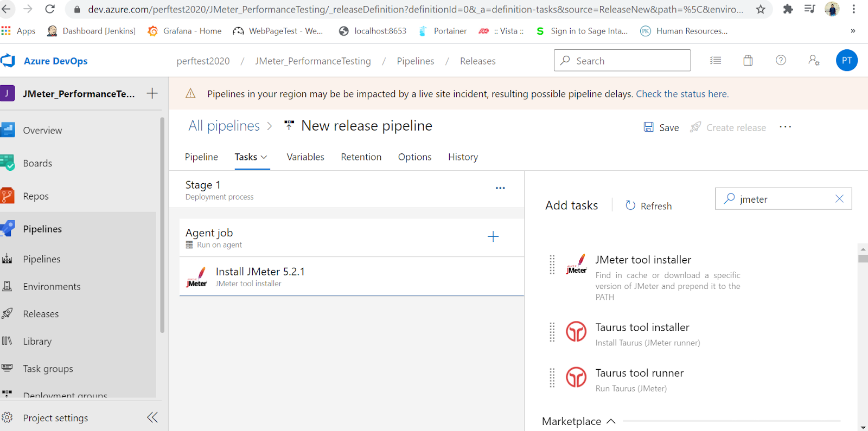Click the Project settings gear icon
868x431 pixels.
coord(7,417)
